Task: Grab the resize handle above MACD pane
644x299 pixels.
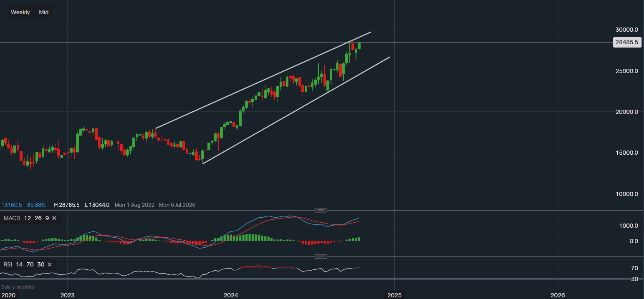Action: click(x=321, y=210)
